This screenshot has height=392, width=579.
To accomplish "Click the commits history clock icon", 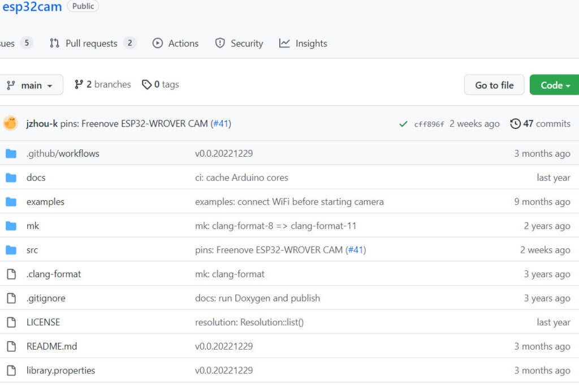I will coord(515,124).
